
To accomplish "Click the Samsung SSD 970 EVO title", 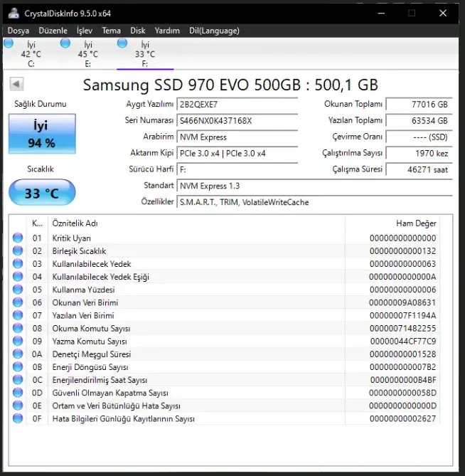I will [x=230, y=85].
